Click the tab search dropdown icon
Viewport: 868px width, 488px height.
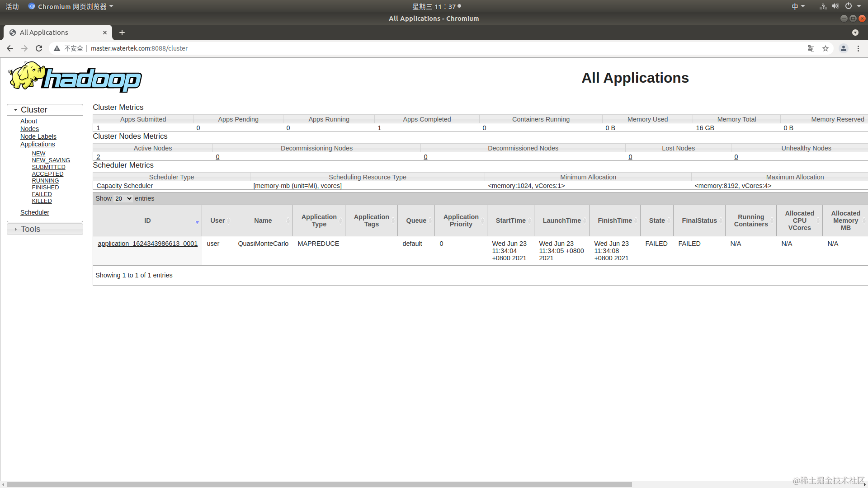pyautogui.click(x=855, y=33)
